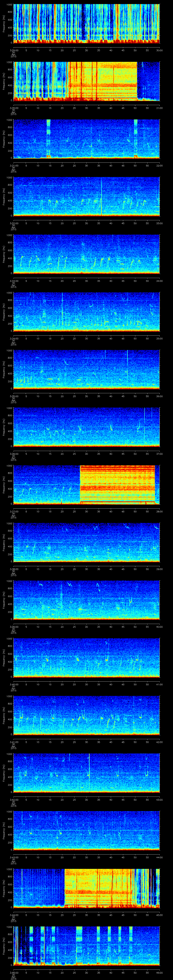
Task: Click the 3:37:00 start time label
Action: [14, 511]
